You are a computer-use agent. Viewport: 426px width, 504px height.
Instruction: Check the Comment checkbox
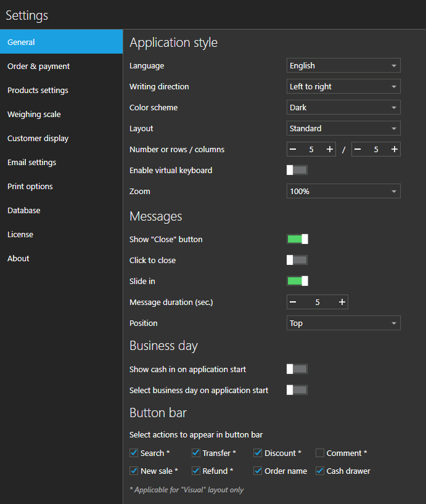tap(319, 453)
